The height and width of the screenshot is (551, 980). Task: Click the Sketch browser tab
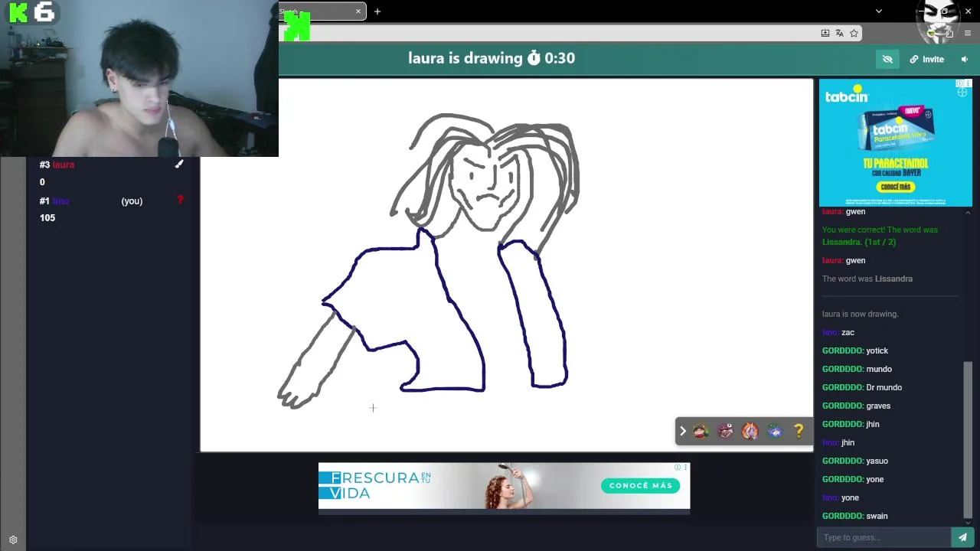pyautogui.click(x=322, y=11)
